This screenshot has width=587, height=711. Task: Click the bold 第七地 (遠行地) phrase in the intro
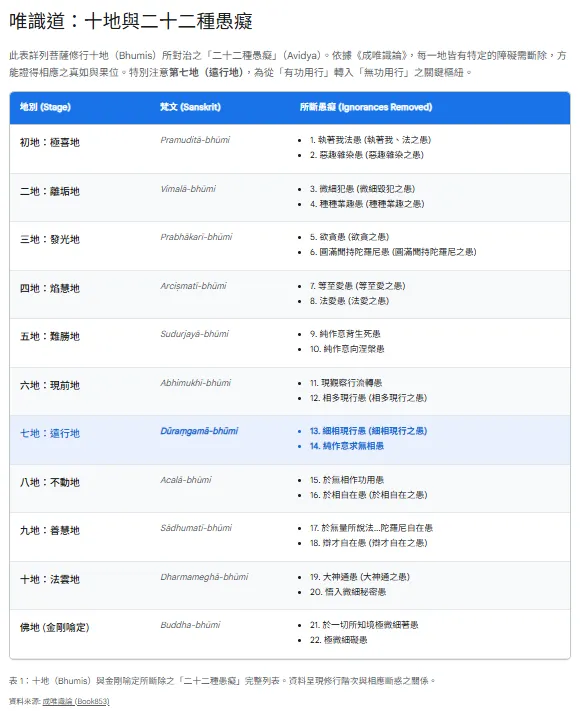pos(207,72)
